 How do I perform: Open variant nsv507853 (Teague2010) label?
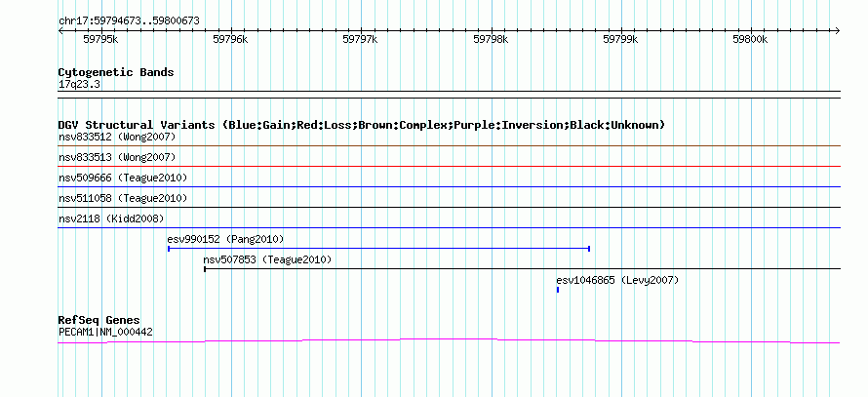267,259
